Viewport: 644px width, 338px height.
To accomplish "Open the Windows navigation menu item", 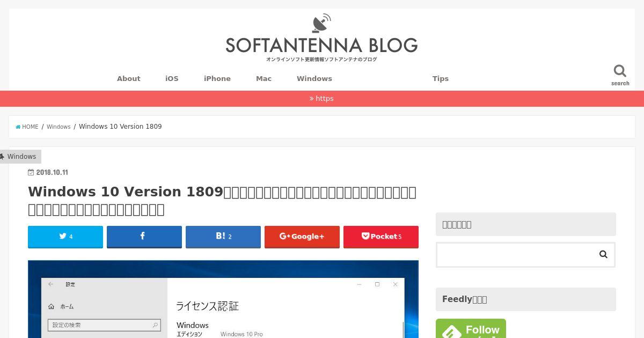I will [x=314, y=78].
